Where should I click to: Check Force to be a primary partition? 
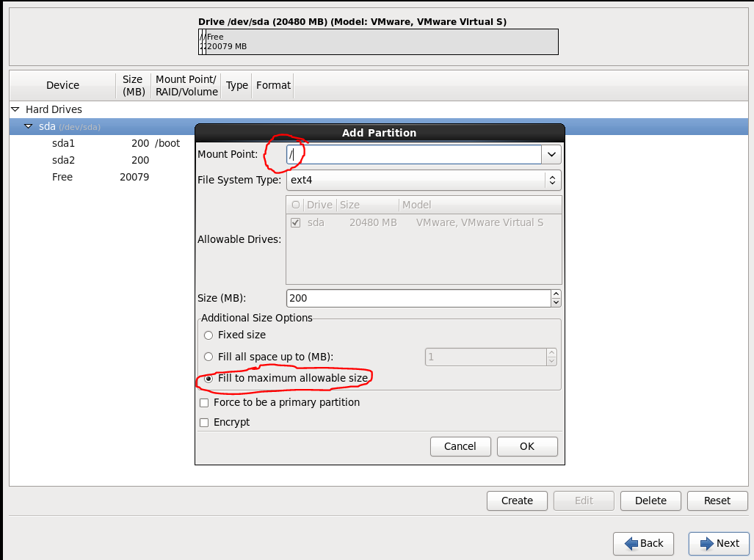[x=204, y=403]
